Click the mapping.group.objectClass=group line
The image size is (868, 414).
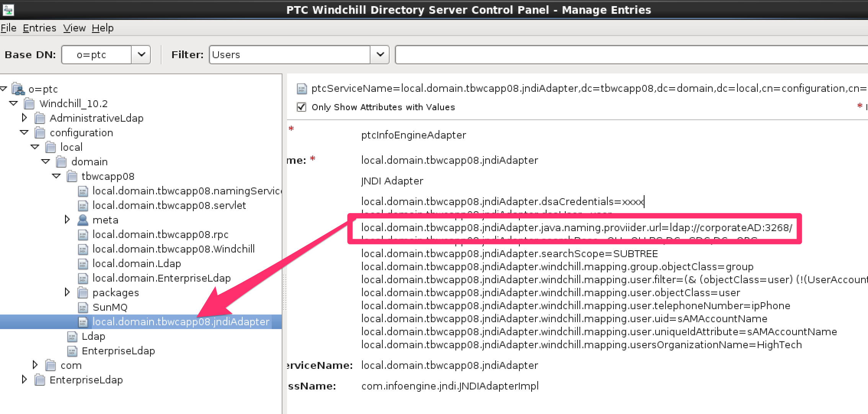[x=557, y=267]
